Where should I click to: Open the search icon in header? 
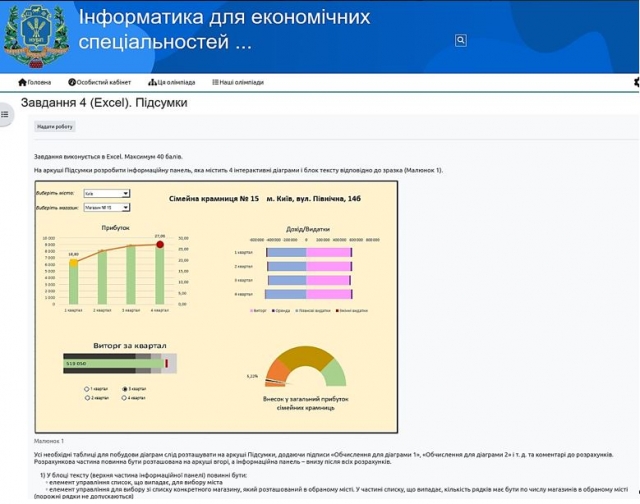pyautogui.click(x=460, y=40)
